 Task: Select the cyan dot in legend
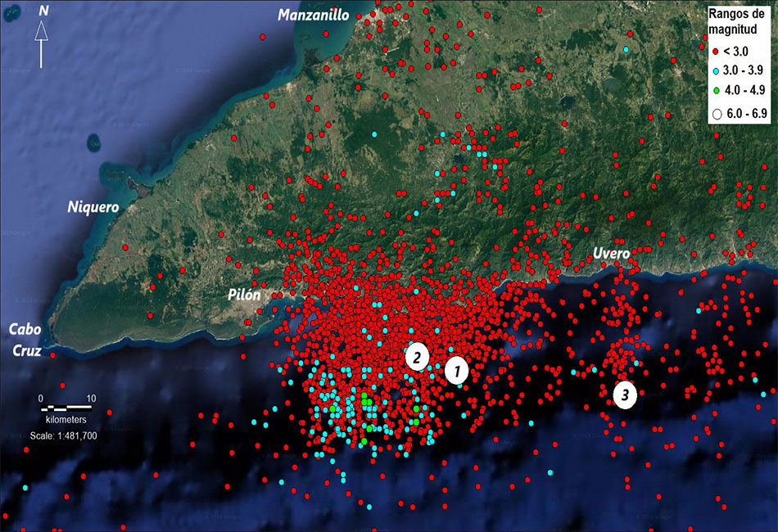point(715,72)
